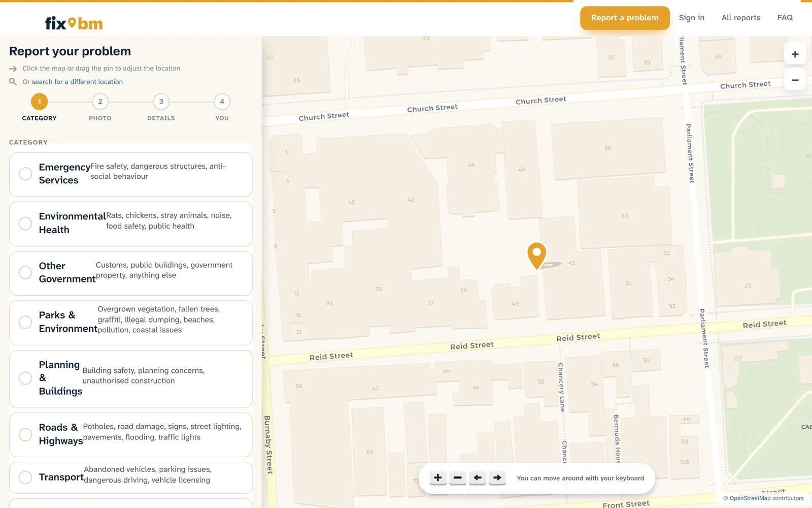Pick Roads & Highways category
This screenshot has width=812, height=508.
[130, 434]
